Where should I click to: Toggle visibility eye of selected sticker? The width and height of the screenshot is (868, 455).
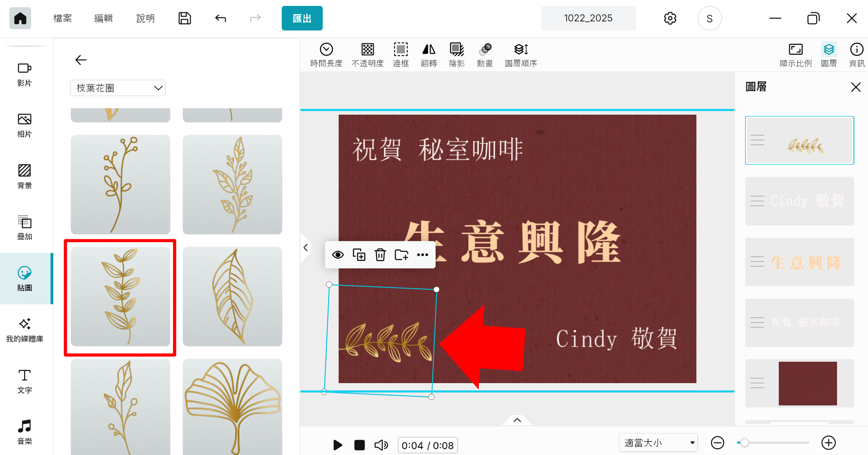tap(338, 255)
